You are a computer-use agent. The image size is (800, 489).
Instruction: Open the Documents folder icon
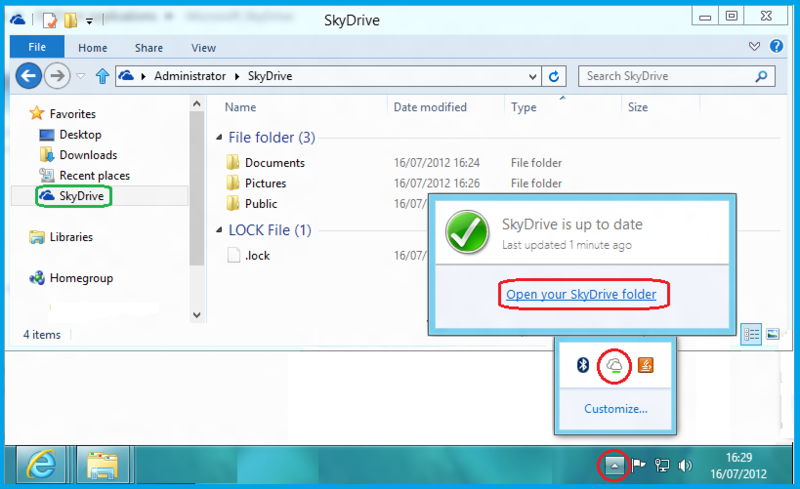click(233, 162)
